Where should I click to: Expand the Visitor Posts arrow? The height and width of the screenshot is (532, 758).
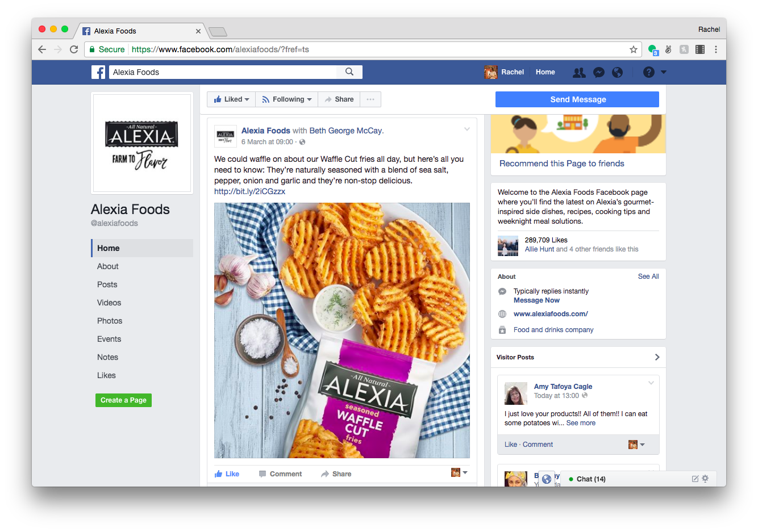tap(657, 357)
